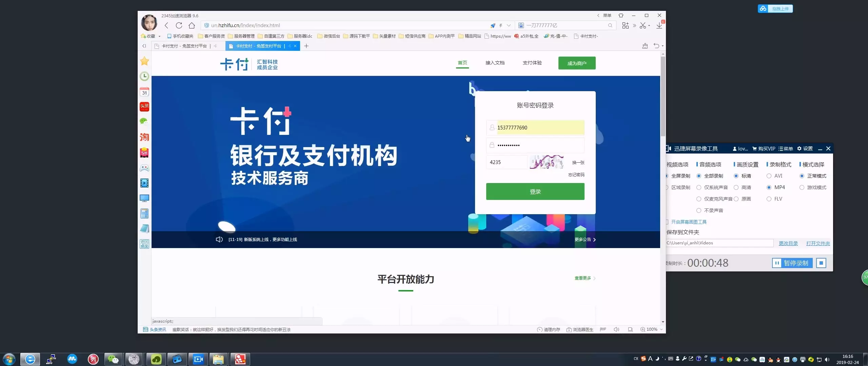The image size is (868, 366).
Task: Open the 首页 navigation item
Action: [x=462, y=63]
